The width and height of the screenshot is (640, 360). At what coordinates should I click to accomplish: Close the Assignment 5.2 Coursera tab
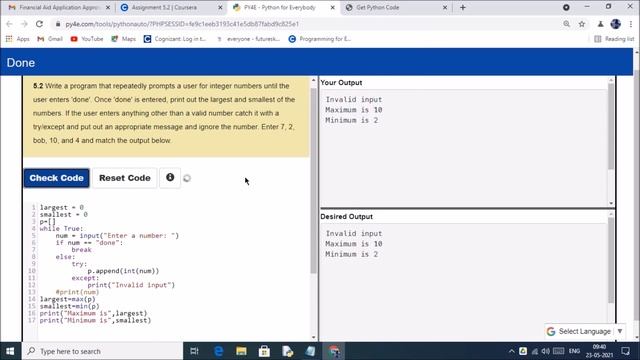pyautogui.click(x=220, y=7)
